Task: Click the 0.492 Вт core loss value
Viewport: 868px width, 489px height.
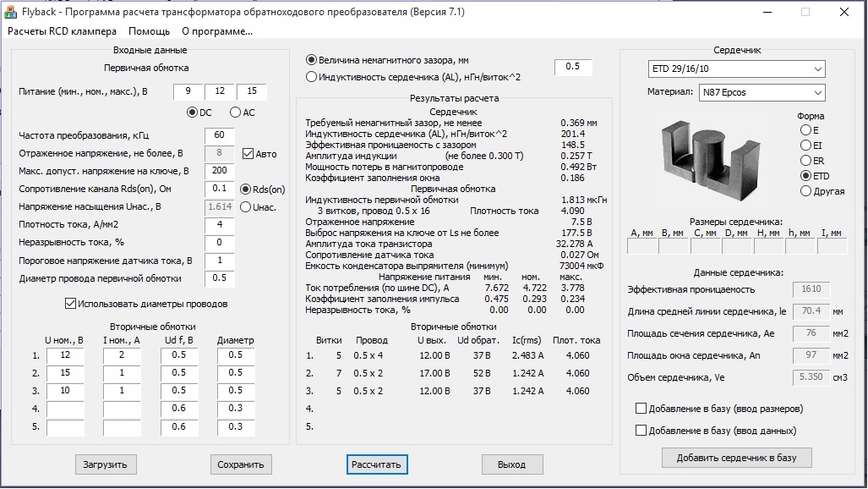Action: [578, 167]
